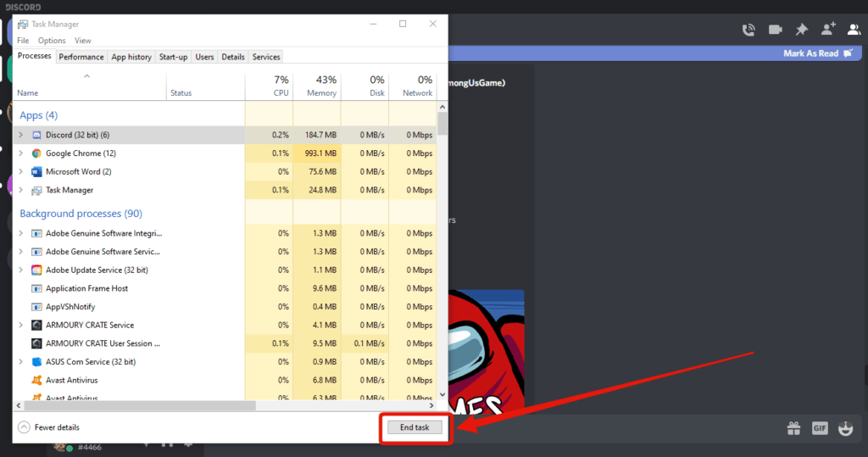Click Adobe Genuine Software Integrity icon
This screenshot has height=457, width=868.
36,234
